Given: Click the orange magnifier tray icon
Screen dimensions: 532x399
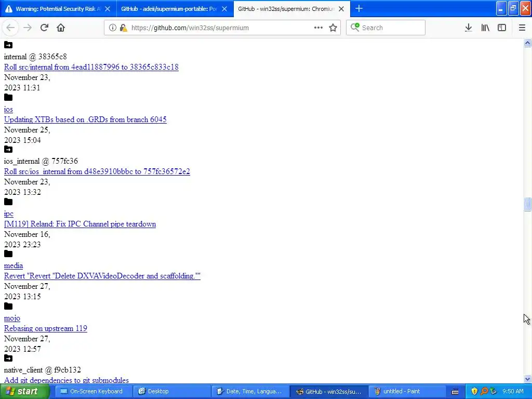Looking at the screenshot, I should pos(484,391).
